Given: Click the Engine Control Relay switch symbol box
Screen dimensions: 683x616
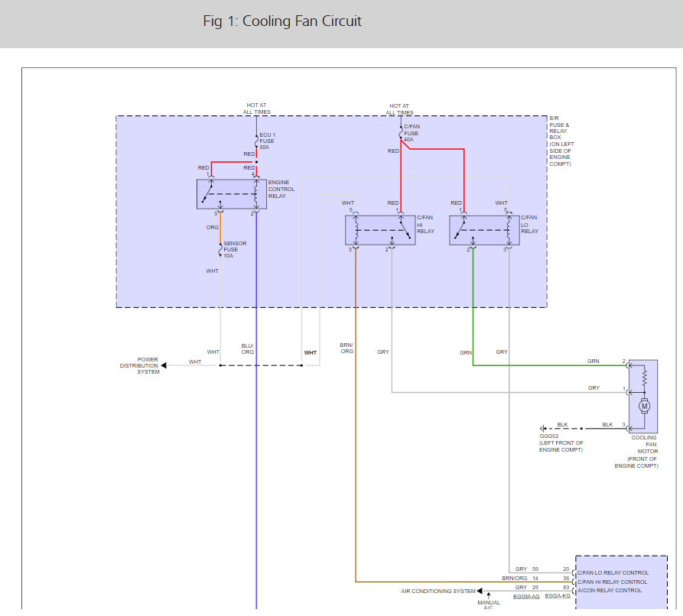Looking at the screenshot, I should click(232, 194).
